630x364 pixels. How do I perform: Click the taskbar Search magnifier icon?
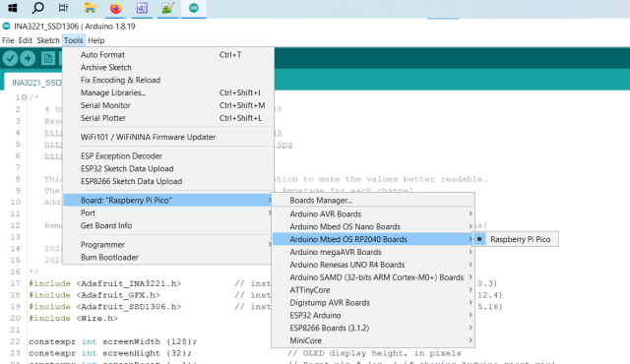point(37,8)
